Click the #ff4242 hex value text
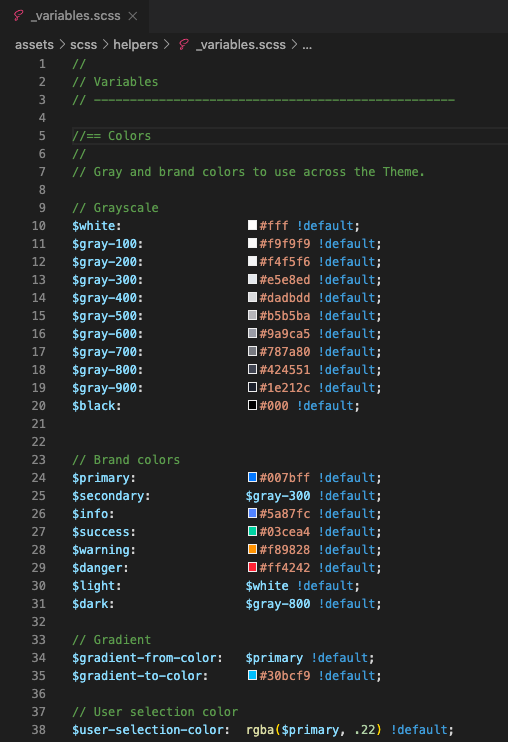The height and width of the screenshot is (742, 508). pos(285,567)
